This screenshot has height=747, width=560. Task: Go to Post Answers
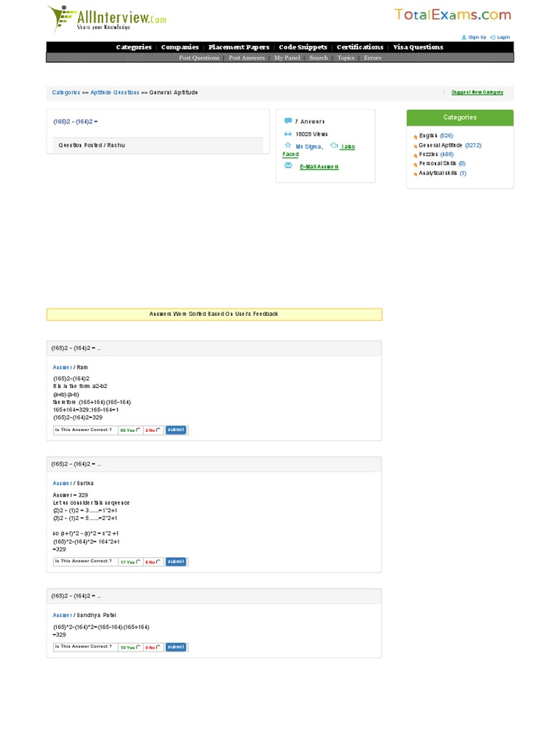[246, 58]
